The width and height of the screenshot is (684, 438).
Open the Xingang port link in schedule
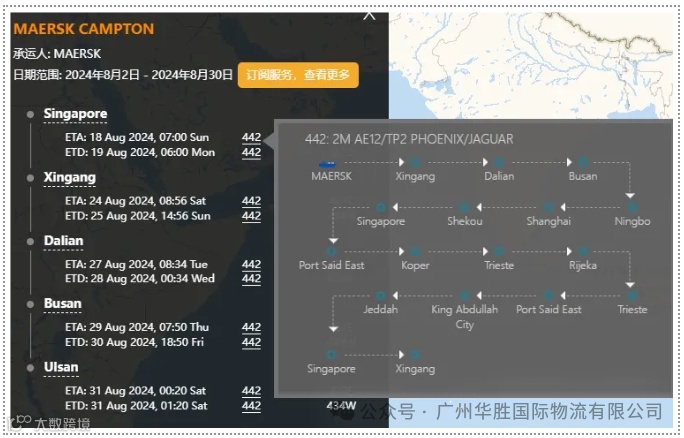pyautogui.click(x=69, y=178)
